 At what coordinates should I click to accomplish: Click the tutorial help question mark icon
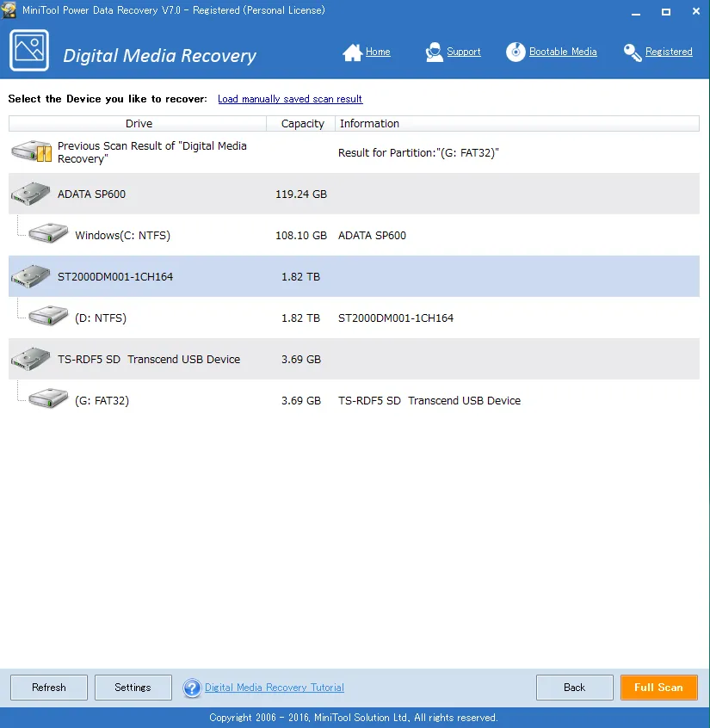pyautogui.click(x=191, y=688)
